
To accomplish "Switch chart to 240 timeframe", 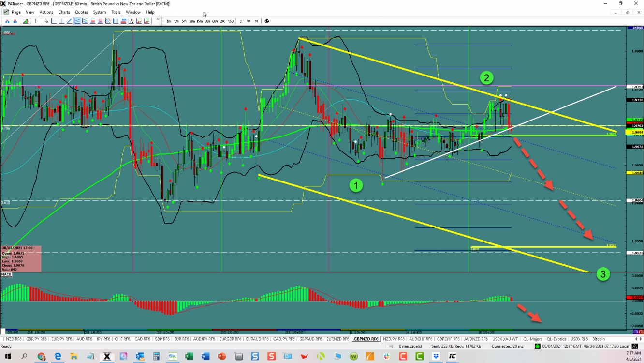I will coord(223,21).
